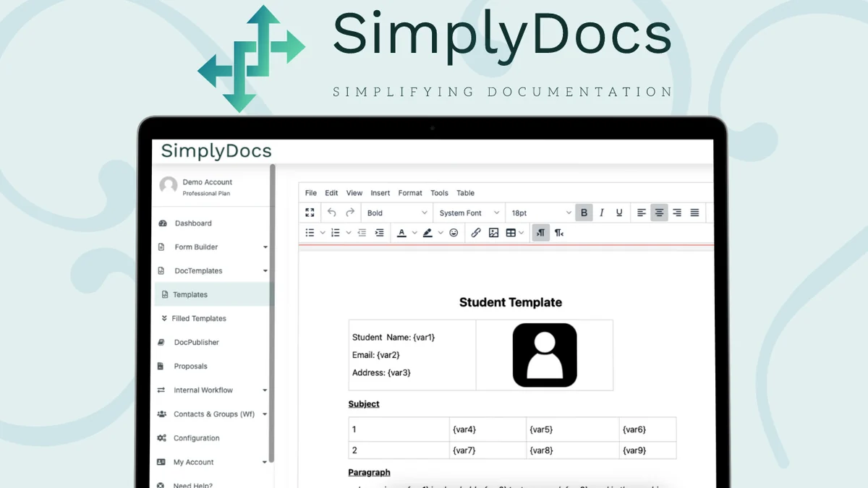Insert a link using the chain icon

(476, 233)
